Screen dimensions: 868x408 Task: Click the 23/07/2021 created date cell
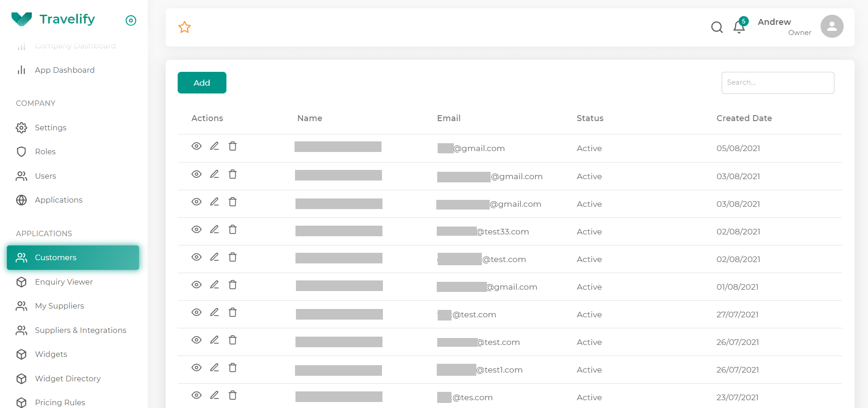(x=738, y=397)
